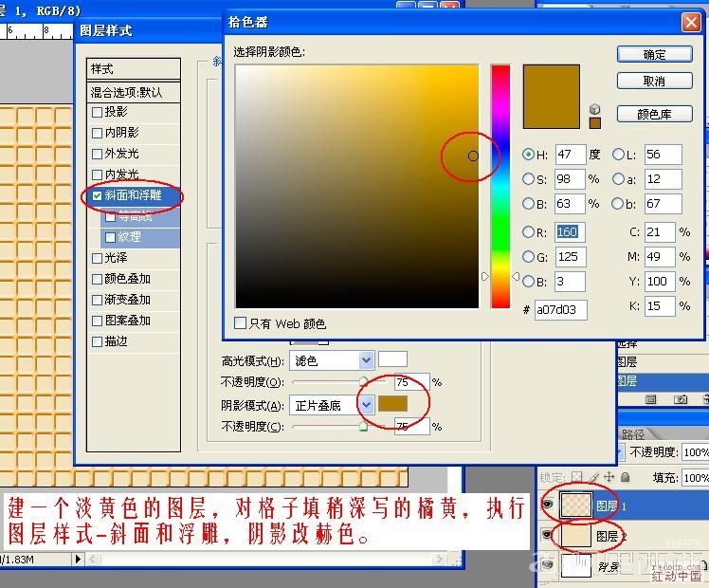Click Layers panel 不透明度 opacity field
Screen dimensions: 709x588
[x=696, y=451]
